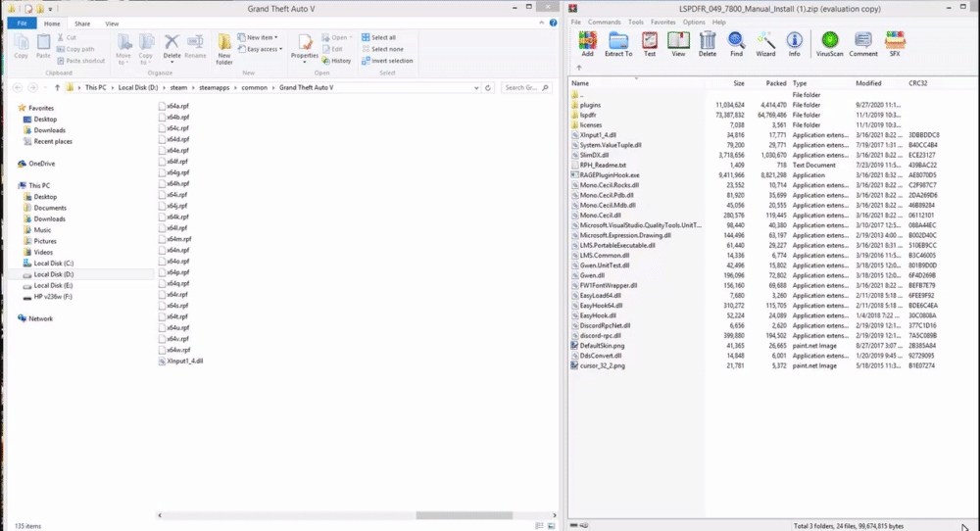Select XInput1_4.dll in Explorer file list

pyautogui.click(x=180, y=362)
